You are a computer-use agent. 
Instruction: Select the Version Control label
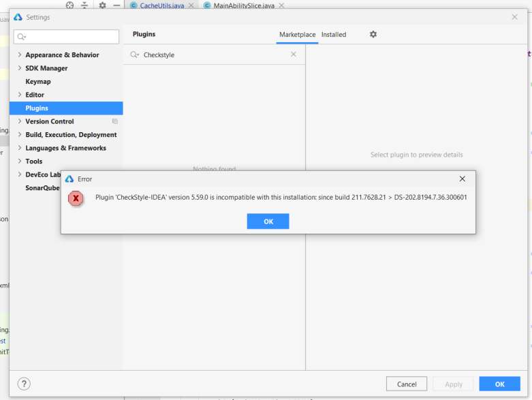point(50,121)
